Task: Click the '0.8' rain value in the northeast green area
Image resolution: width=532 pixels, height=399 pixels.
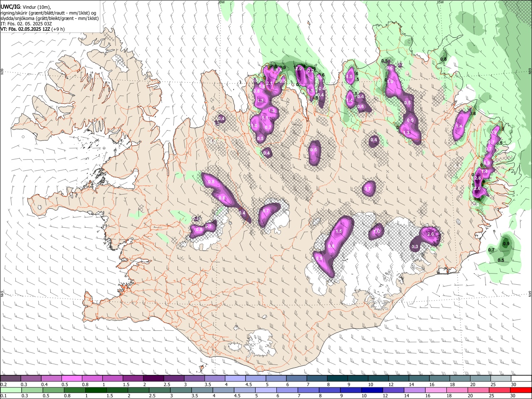Action: 443,59
